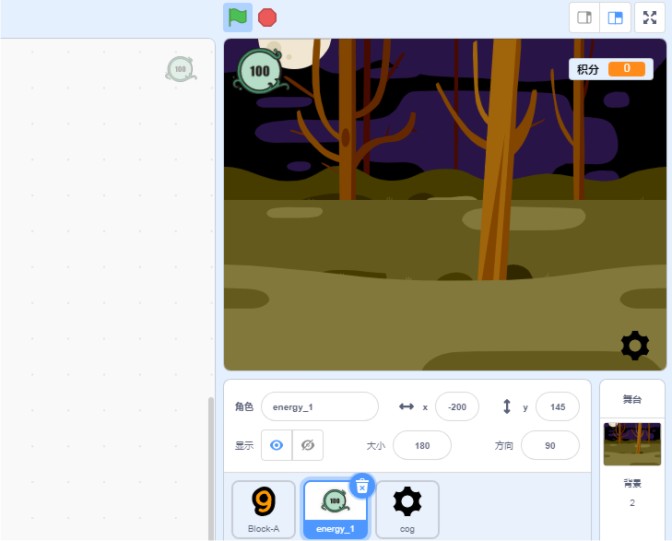Show the sprite with eye icon

276,445
